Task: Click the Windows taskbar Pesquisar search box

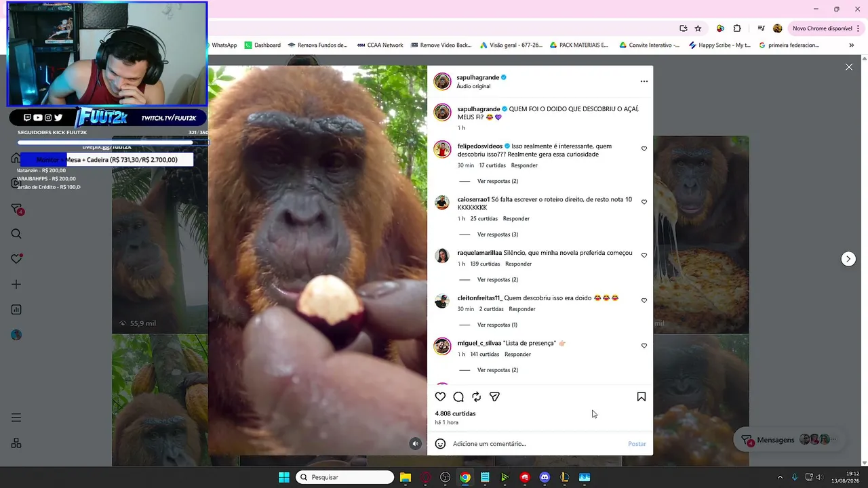Action: point(345,477)
